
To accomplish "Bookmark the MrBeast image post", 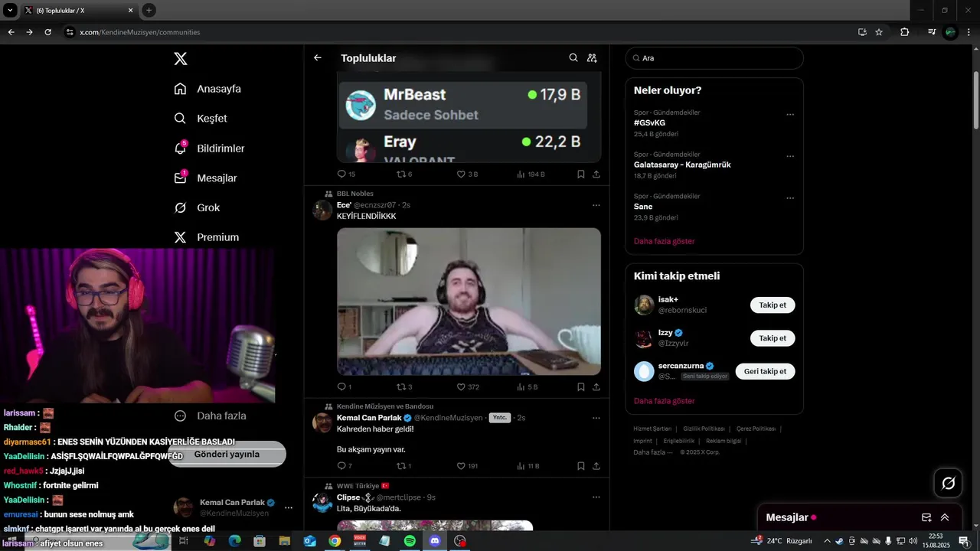I will tap(581, 174).
